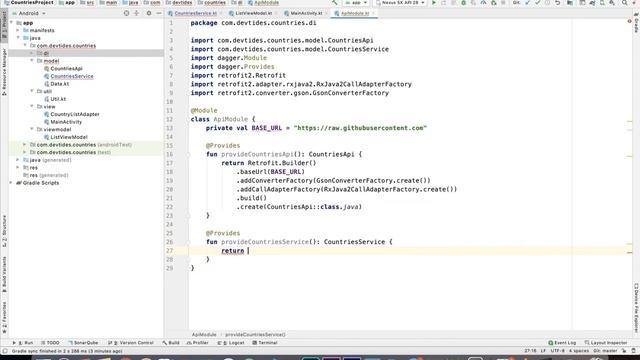640x360 pixels.
Task: Click Git: master branch in status bar
Action: (605, 351)
